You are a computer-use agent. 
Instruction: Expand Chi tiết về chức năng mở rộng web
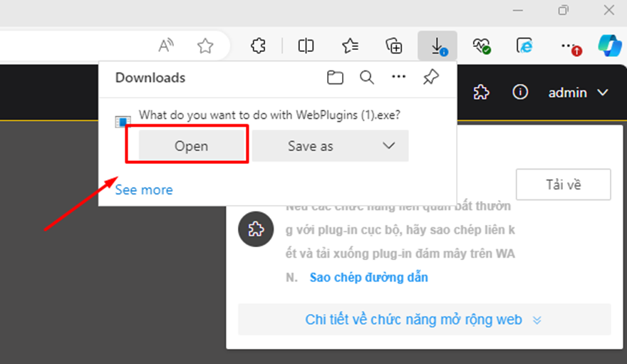coord(424,320)
